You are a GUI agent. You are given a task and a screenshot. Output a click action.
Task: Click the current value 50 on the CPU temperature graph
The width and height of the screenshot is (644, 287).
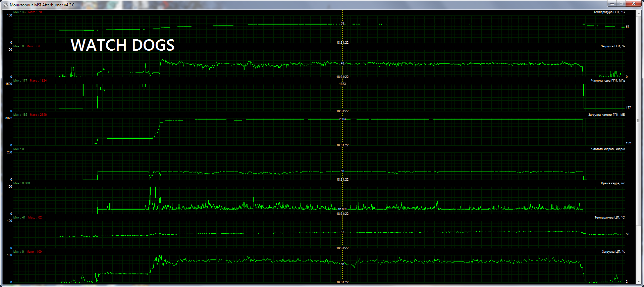(628, 234)
